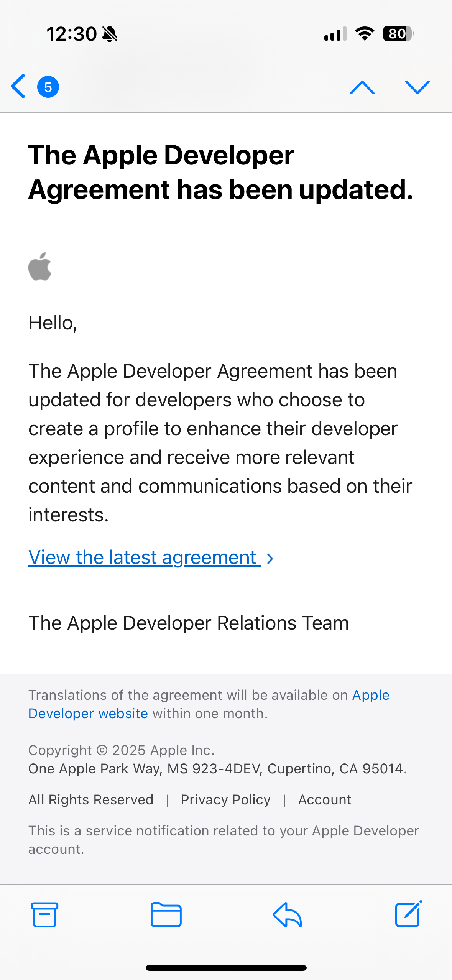Open the Privacy Policy footer link
The image size is (452, 980).
(225, 800)
